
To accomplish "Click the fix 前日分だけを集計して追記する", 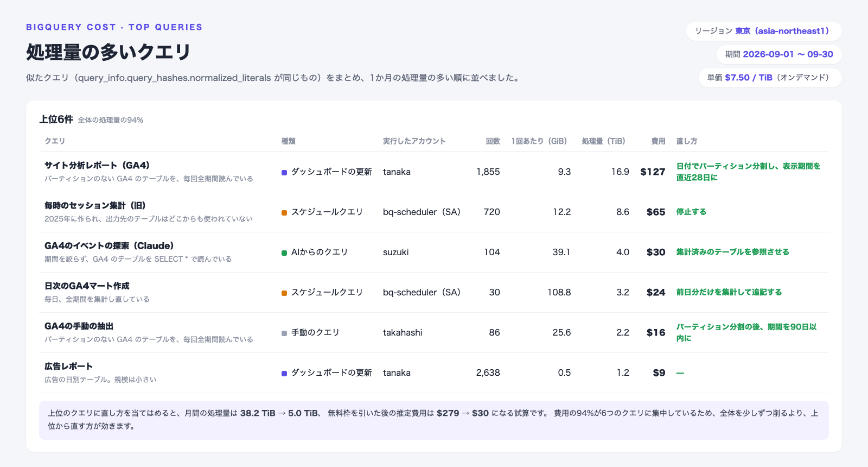I will 729,292.
